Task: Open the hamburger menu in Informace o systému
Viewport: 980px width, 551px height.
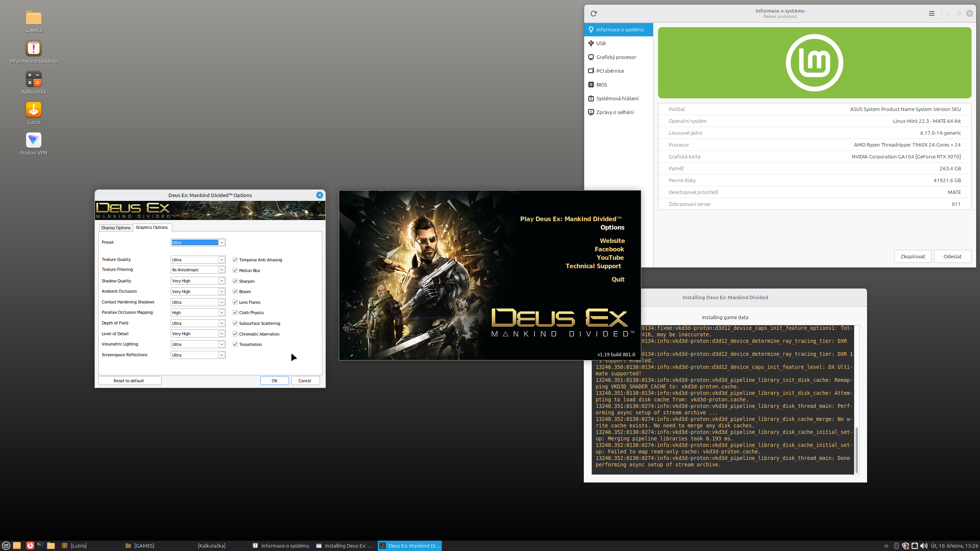Action: [x=931, y=13]
